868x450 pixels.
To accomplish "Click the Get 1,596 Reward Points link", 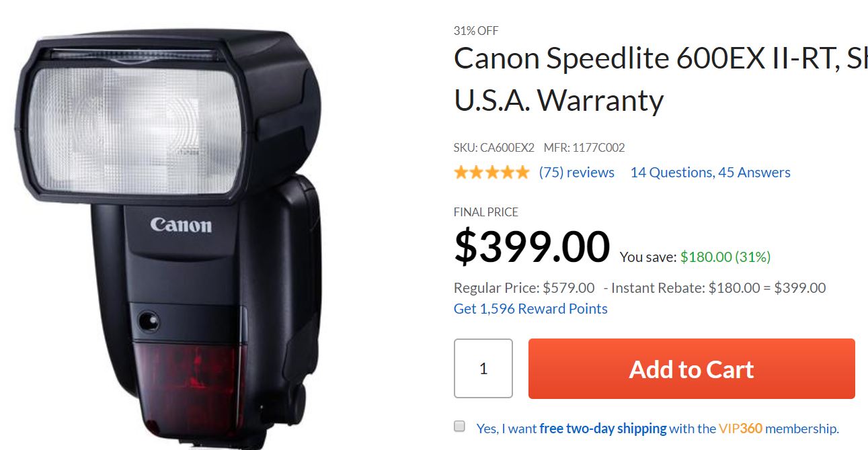I will coord(530,309).
